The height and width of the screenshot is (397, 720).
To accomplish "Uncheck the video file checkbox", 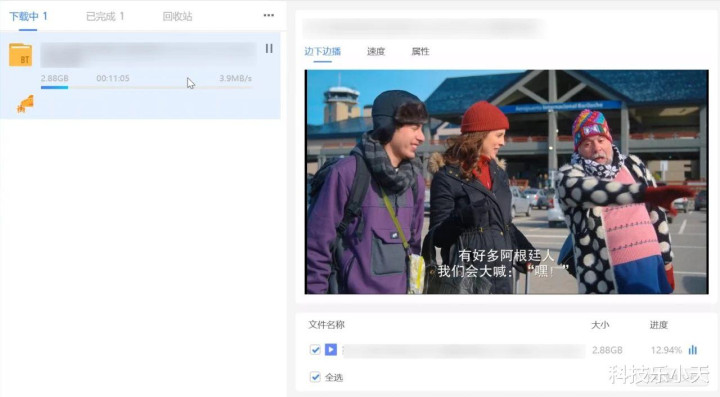I will 315,350.
